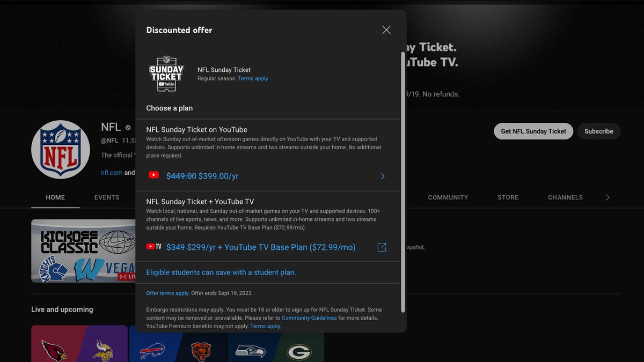Click the YouTube TV icon beside the $299/yr price
644x362 pixels.
(x=153, y=247)
